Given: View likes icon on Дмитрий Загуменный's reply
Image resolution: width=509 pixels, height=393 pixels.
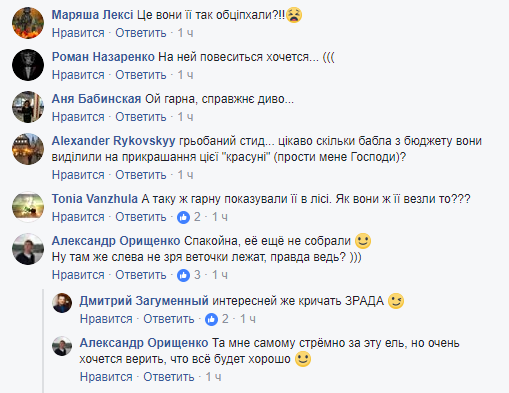Looking at the screenshot, I should point(211,319).
